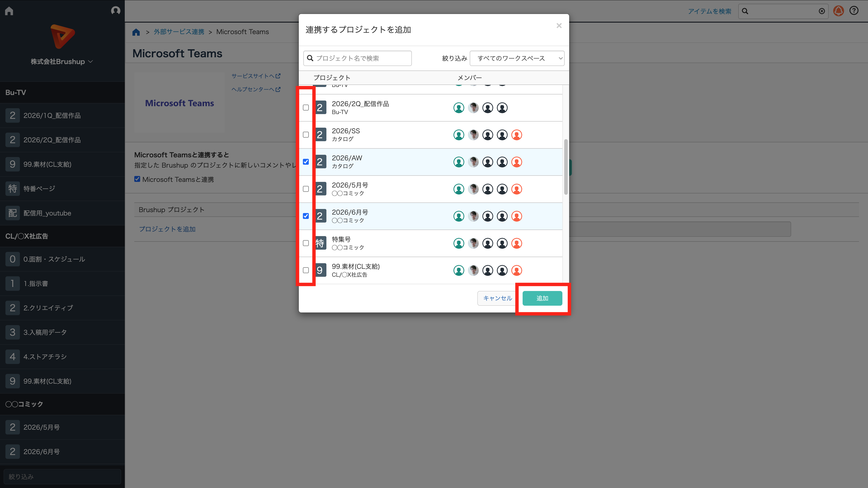
Task: Click the 特 icon beside 特番ページ in sidebar
Action: [x=12, y=189]
